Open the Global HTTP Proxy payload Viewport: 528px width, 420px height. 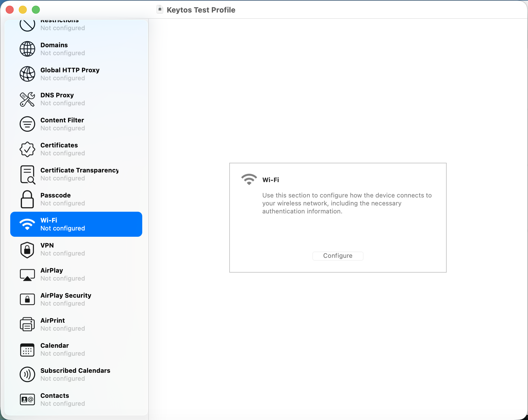(70, 70)
